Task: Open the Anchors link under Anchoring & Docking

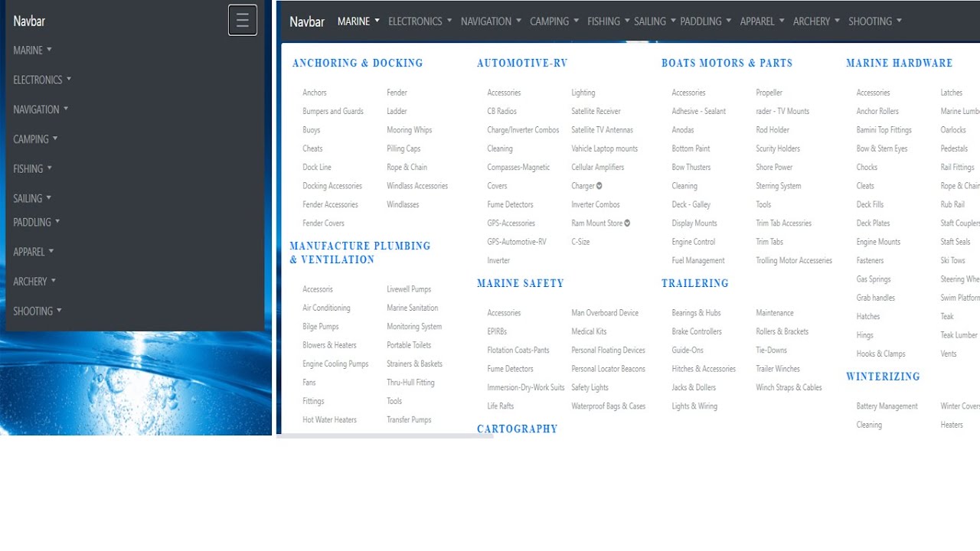Action: pos(315,93)
